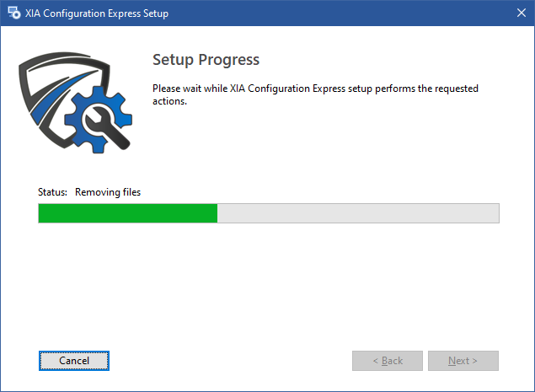Click the word 'actions.' in the description
535x392 pixels.
click(x=169, y=101)
